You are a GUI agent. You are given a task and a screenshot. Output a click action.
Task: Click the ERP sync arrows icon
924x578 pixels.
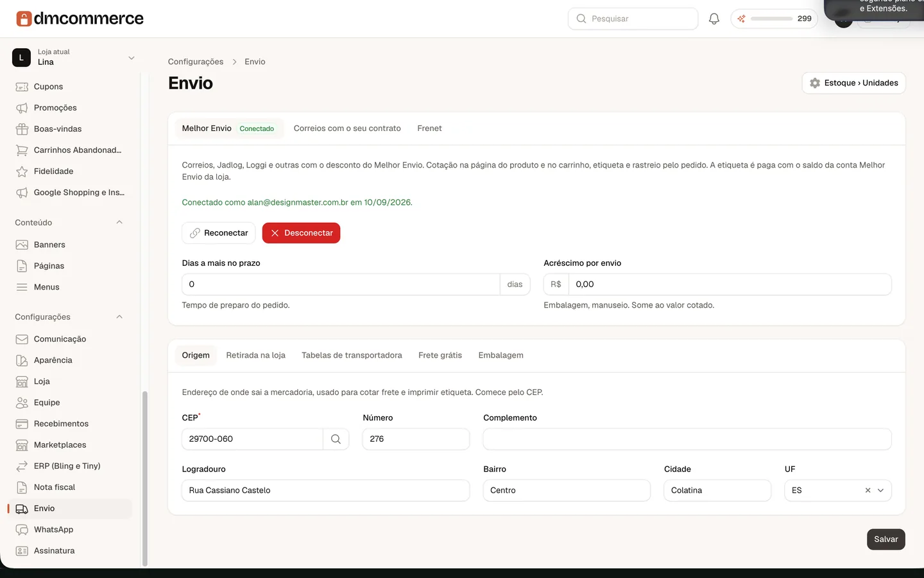22,466
